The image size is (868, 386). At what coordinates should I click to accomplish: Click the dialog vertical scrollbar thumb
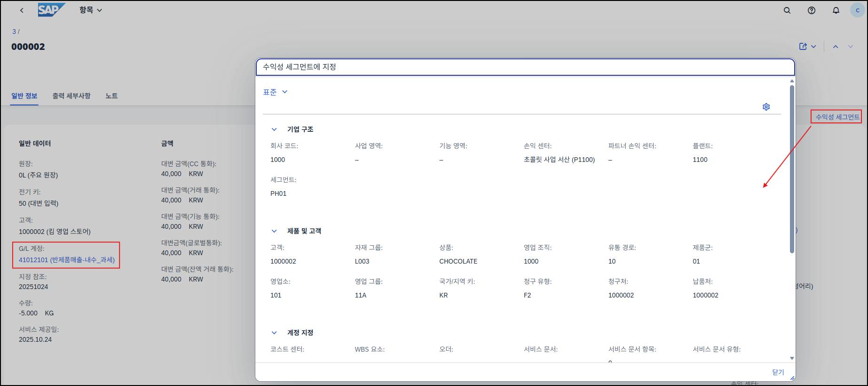point(792,169)
